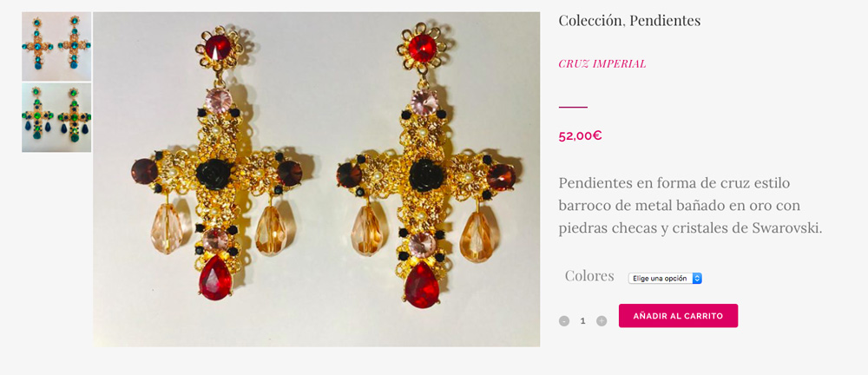Click the product description paragraph
This screenshot has height=375, width=868.
pyautogui.click(x=690, y=206)
